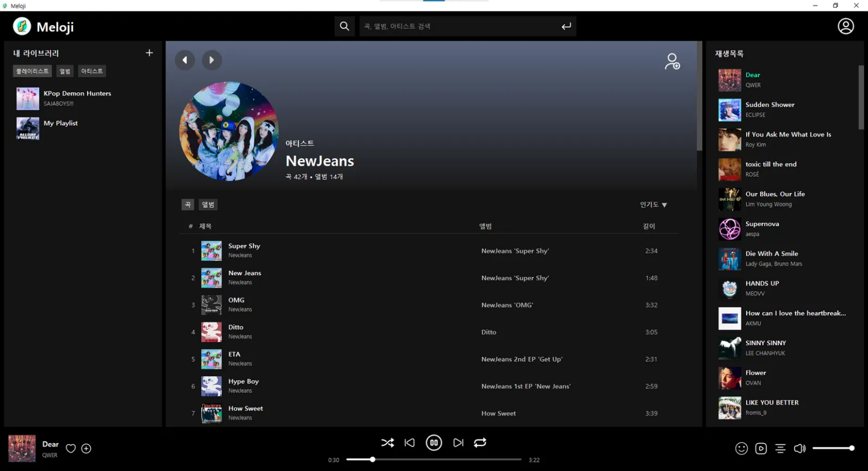Pause the current song
Image resolution: width=868 pixels, height=471 pixels.
tap(433, 443)
